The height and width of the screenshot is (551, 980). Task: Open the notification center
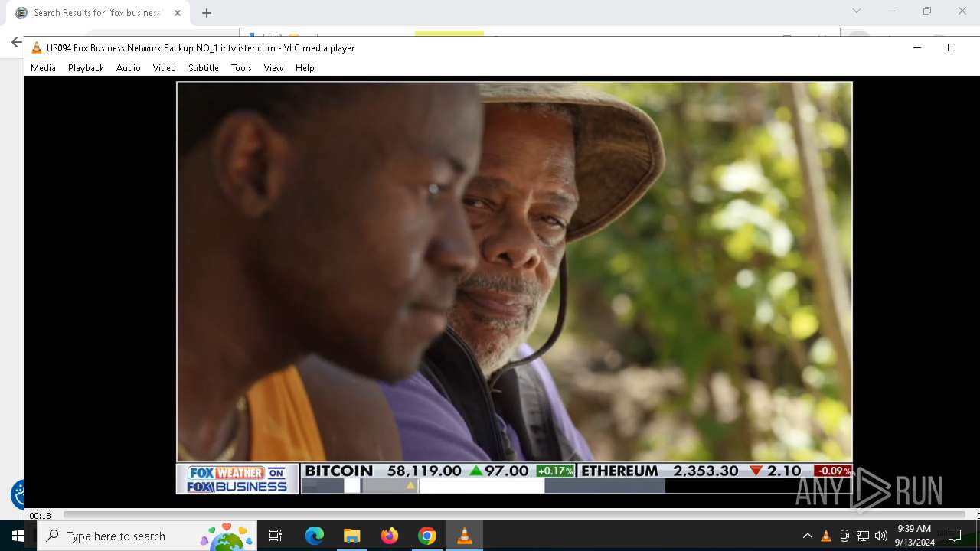[x=955, y=536]
